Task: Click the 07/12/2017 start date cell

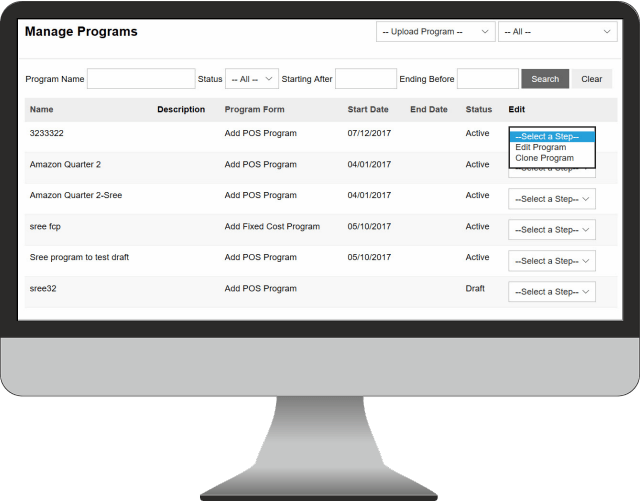Action: 369,133
